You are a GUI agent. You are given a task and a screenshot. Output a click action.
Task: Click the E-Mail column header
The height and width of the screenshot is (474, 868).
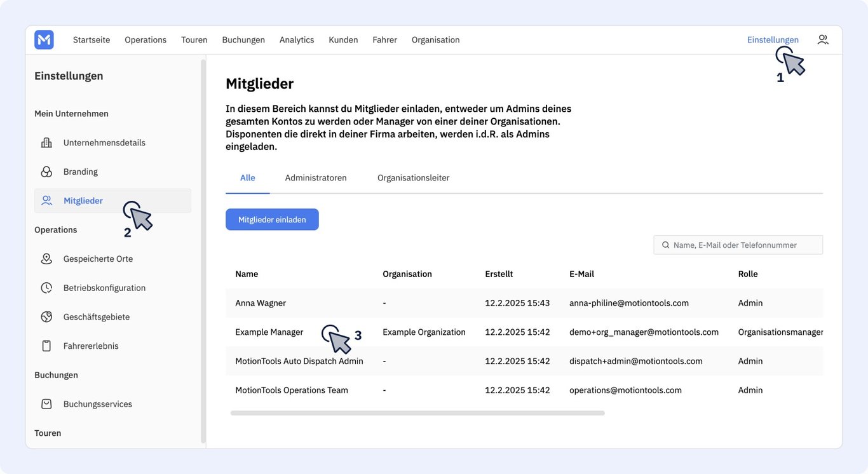(x=581, y=274)
